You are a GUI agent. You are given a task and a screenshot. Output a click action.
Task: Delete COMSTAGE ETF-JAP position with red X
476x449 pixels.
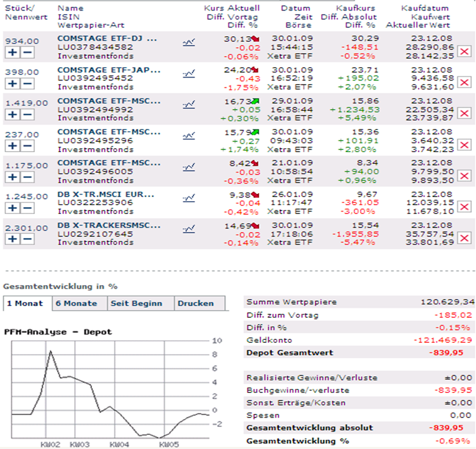(x=464, y=82)
